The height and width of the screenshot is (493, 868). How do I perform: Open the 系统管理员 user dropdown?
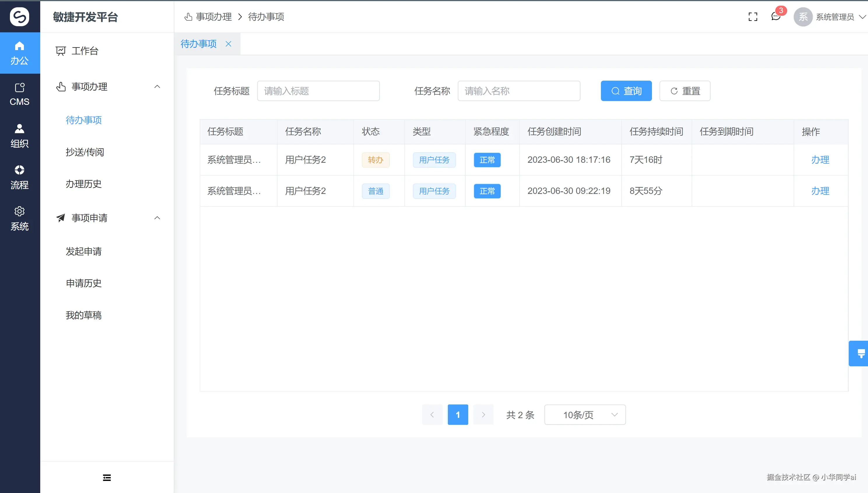(x=834, y=17)
